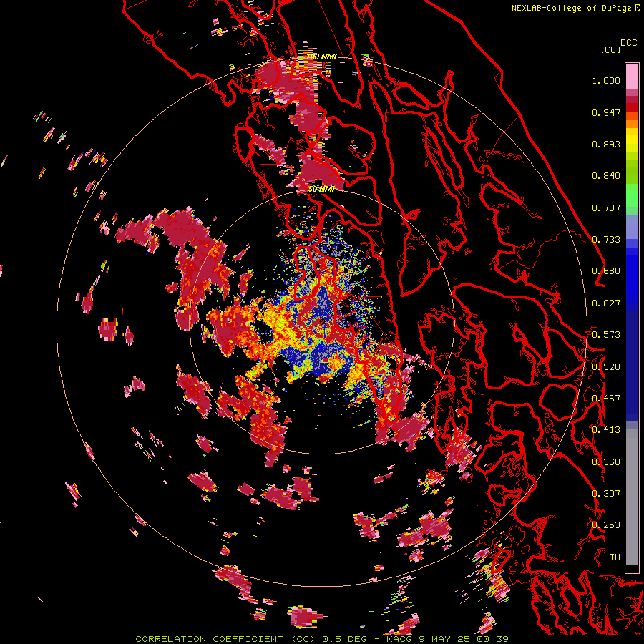Select the 0.253 scale value

click(x=606, y=525)
